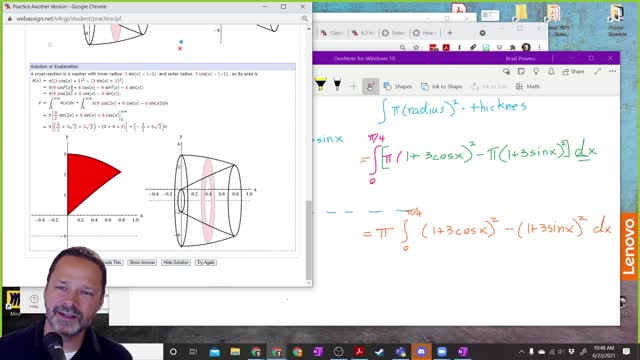Select the black pen tool in OneNote
This screenshot has height=360, width=640.
coord(337,84)
